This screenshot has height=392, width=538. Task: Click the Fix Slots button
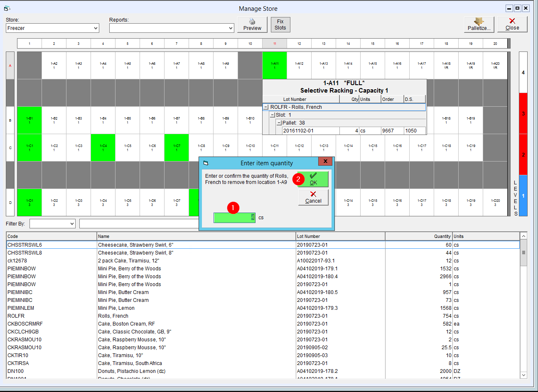(x=280, y=24)
